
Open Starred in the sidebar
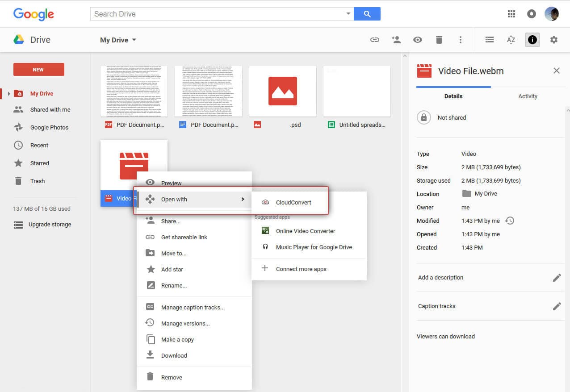click(x=40, y=163)
